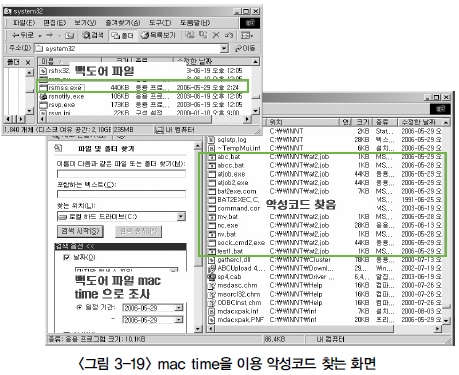Click the Modified date (수정한 날짜) column header
This screenshot has height=375, width=459.
point(421,122)
